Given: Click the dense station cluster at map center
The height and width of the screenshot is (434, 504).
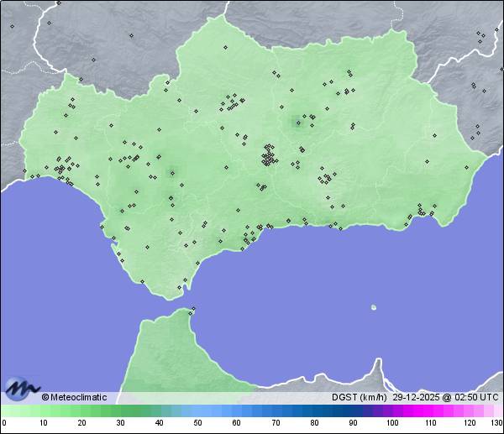Looking at the screenshot, I should (x=269, y=156).
